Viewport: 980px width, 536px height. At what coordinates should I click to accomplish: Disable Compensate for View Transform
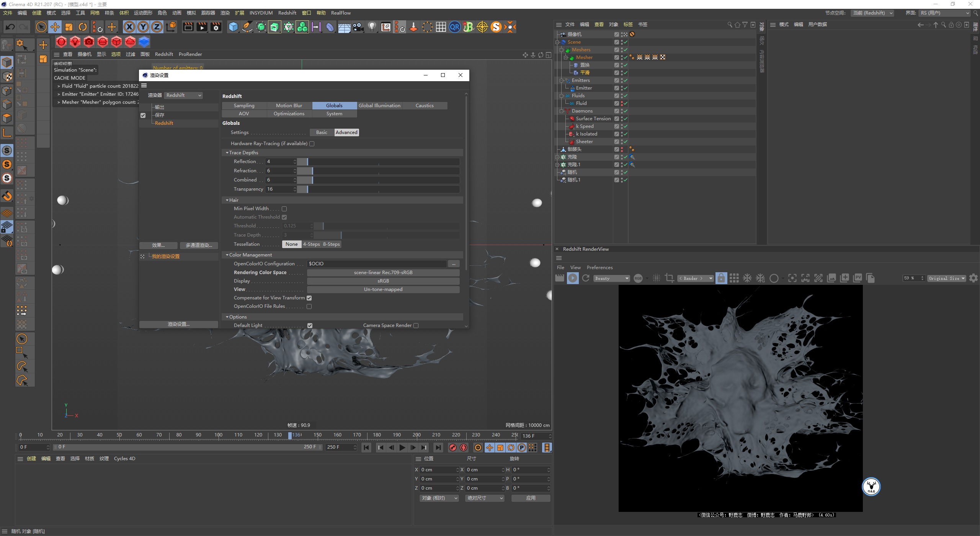click(309, 298)
